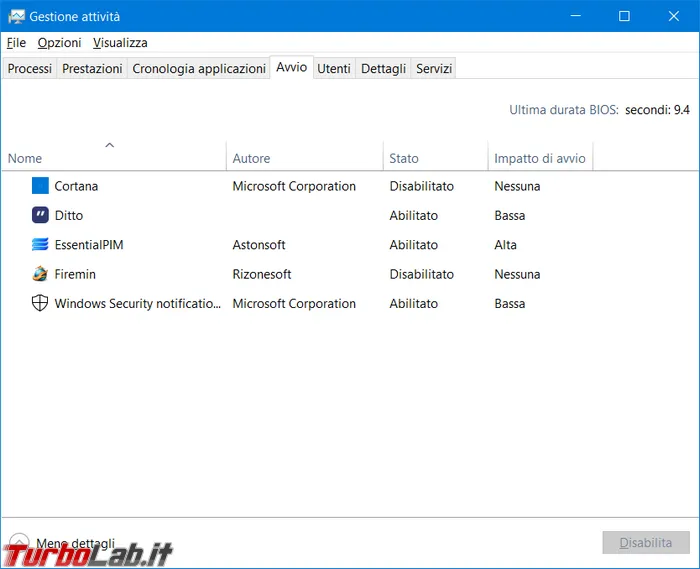Click the Disabilita button
Image resolution: width=700 pixels, height=569 pixels.
[646, 542]
